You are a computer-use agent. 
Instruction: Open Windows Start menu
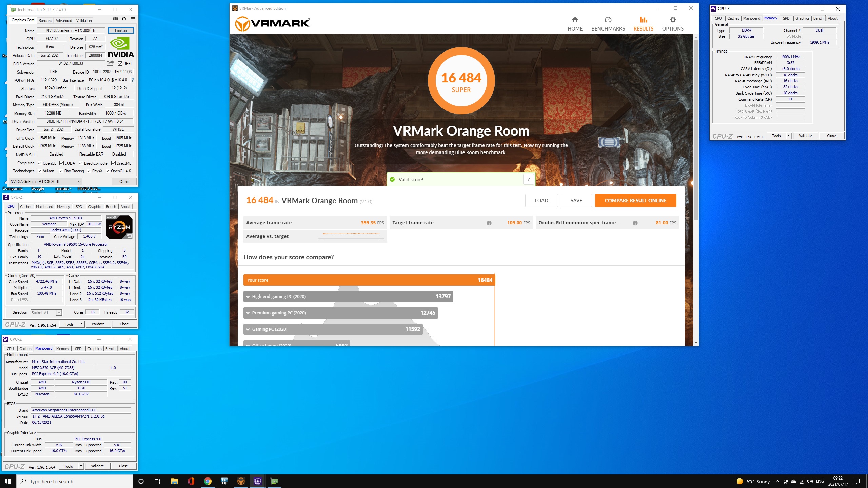pos(8,481)
